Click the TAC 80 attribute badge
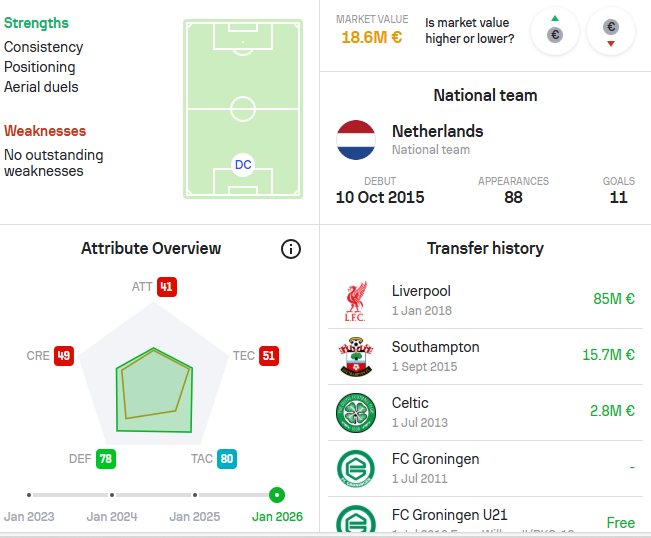Image resolution: width=651 pixels, height=538 pixels. pyautogui.click(x=226, y=459)
